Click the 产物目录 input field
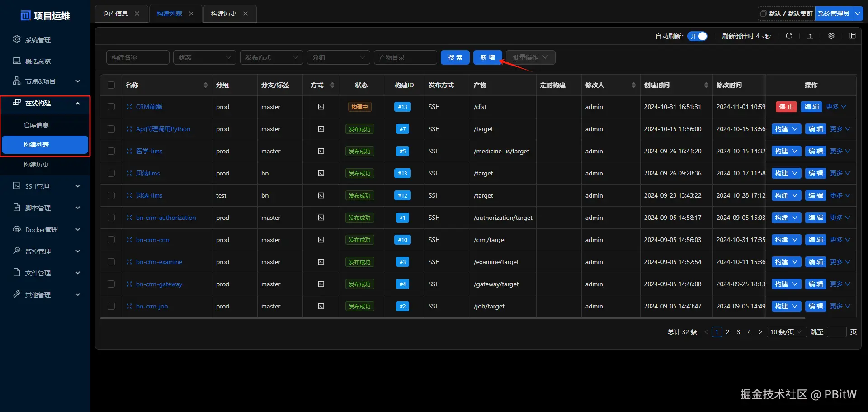This screenshot has height=412, width=868. point(406,57)
